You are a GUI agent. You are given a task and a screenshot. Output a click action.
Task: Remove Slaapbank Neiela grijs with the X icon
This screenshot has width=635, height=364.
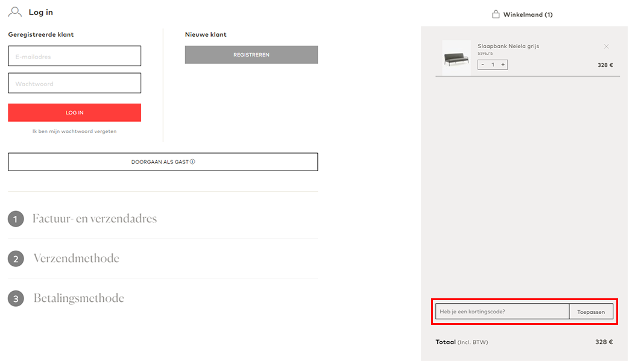coord(606,46)
